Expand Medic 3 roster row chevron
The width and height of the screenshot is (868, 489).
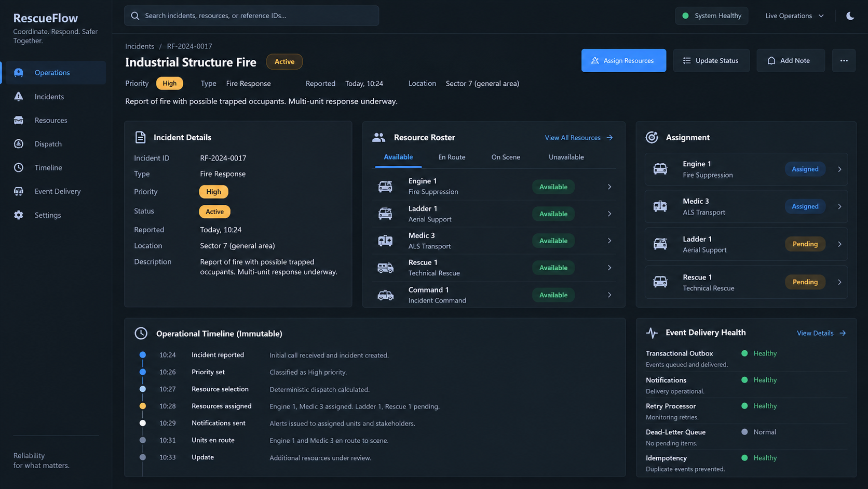[609, 241]
